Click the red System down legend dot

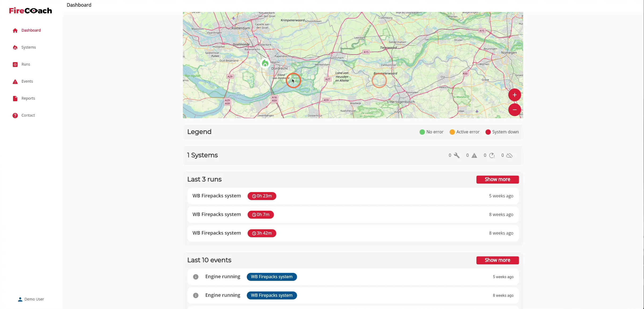pos(488,132)
